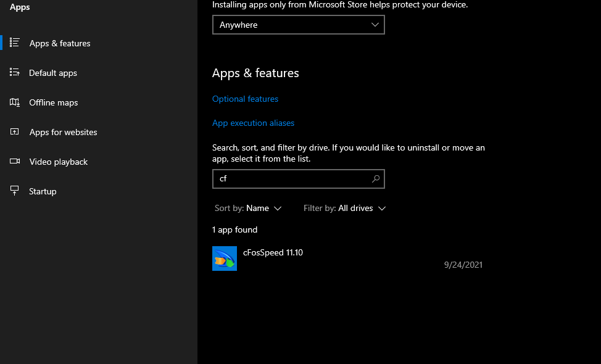Open the app installation source dropdown showing Anywhere
The height and width of the screenshot is (364, 601).
pyautogui.click(x=298, y=25)
